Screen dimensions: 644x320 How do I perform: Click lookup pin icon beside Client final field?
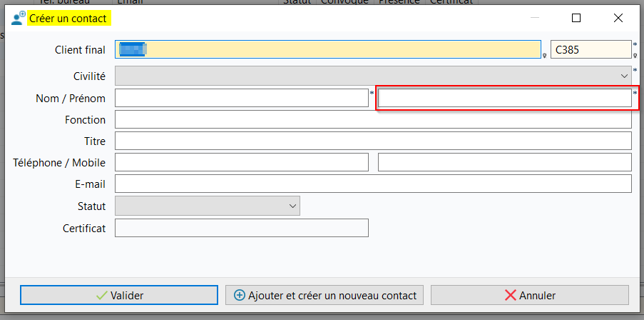pos(545,56)
